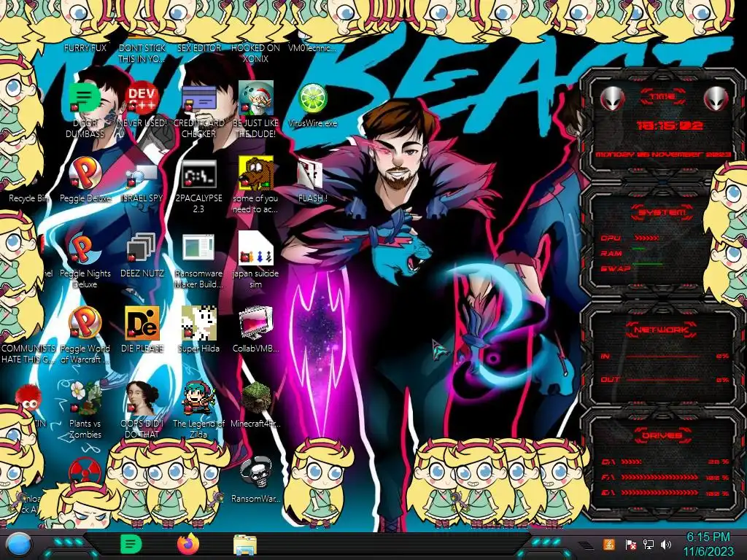The width and height of the screenshot is (747, 560).
Task: Select the red radiation symbol desktop icon
Action: tap(85, 470)
